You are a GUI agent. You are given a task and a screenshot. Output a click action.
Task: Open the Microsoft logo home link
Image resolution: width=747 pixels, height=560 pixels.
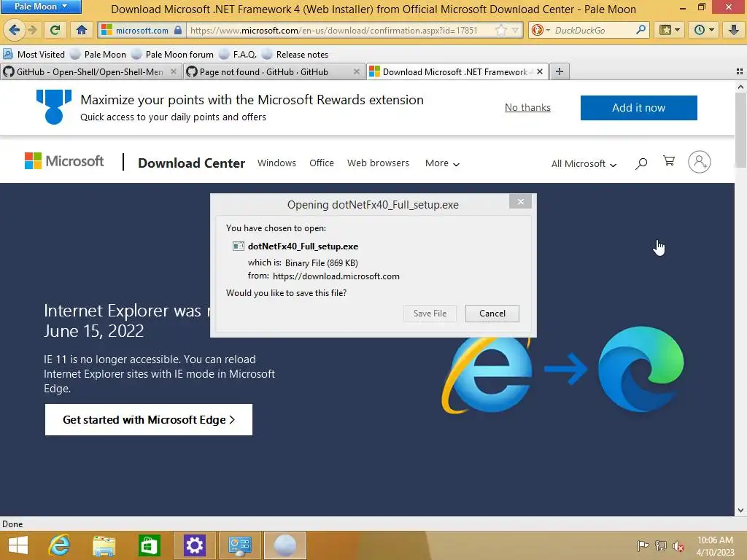point(64,161)
